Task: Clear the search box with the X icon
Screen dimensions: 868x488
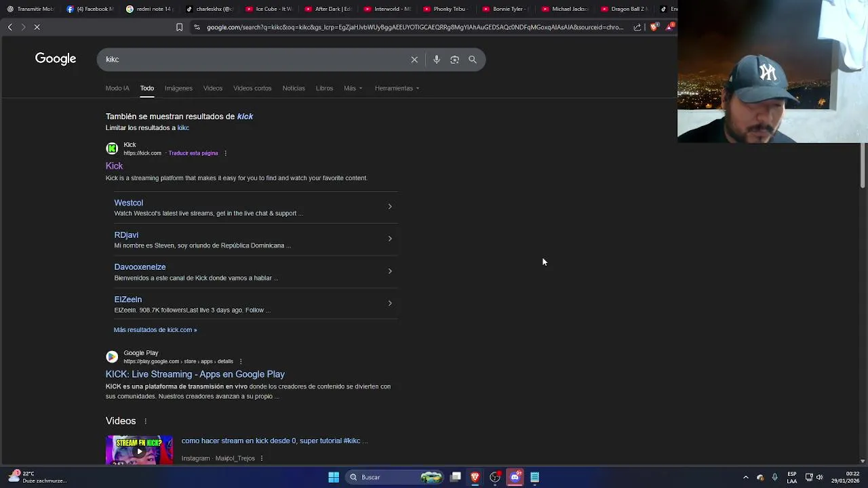Action: [x=414, y=60]
